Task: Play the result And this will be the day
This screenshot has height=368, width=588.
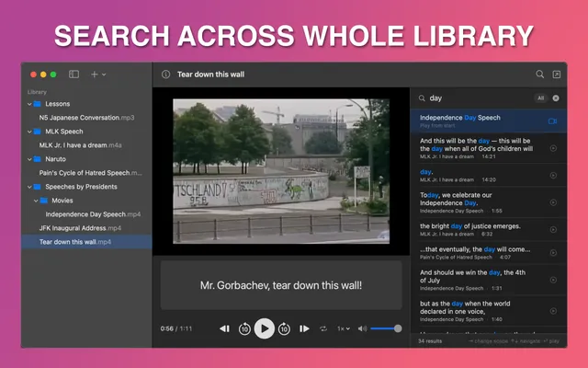Action: tap(553, 148)
